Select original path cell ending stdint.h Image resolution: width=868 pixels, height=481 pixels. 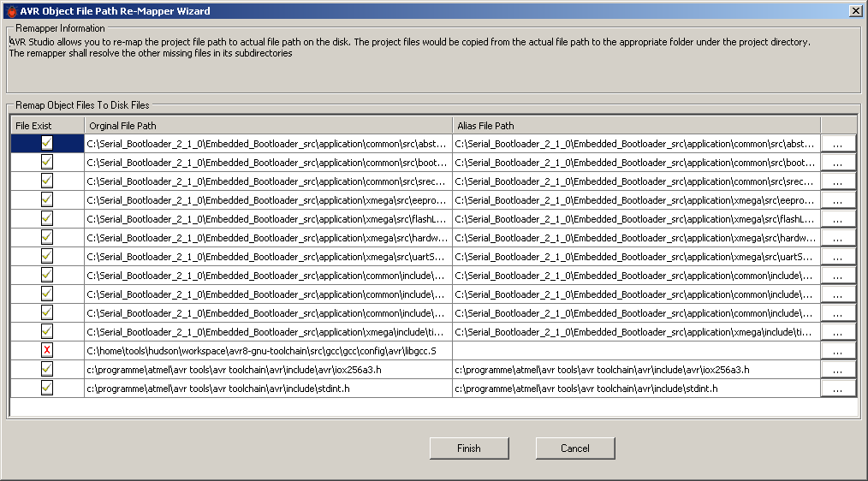click(269, 389)
